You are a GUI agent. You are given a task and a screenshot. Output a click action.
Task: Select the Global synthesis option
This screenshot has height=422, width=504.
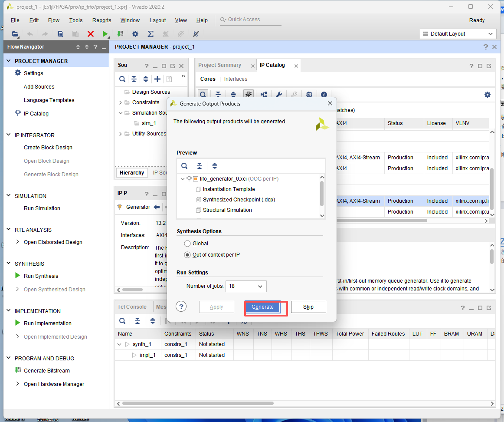pyautogui.click(x=187, y=244)
